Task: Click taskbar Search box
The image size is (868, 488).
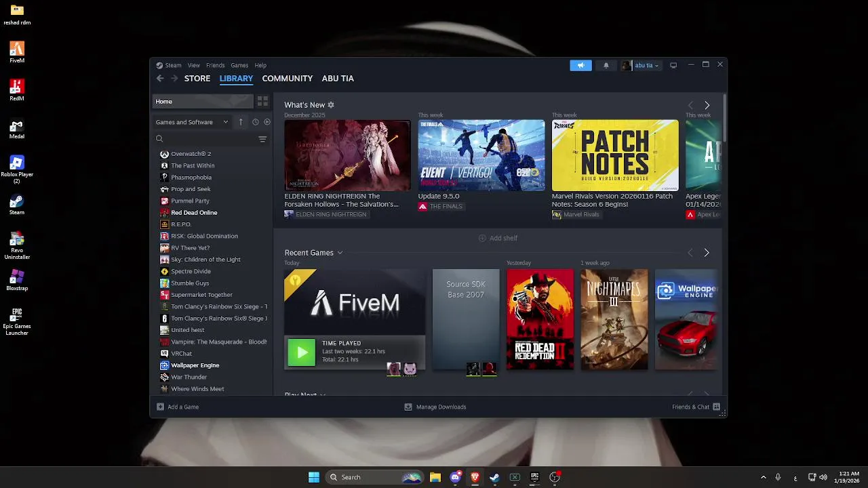Action: (375, 477)
